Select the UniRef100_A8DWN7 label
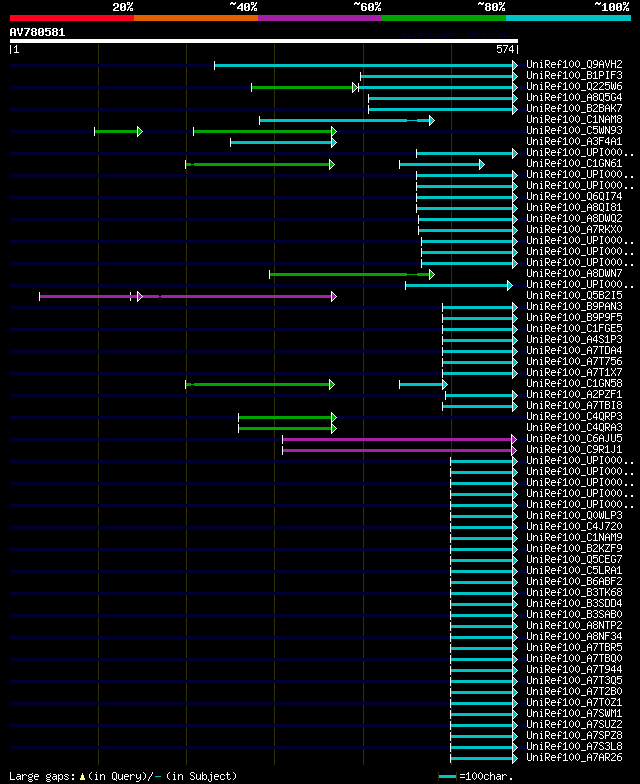640x784 pixels. click(574, 273)
